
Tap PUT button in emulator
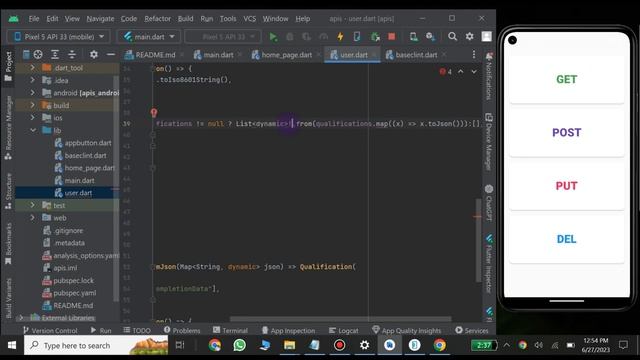(x=567, y=186)
